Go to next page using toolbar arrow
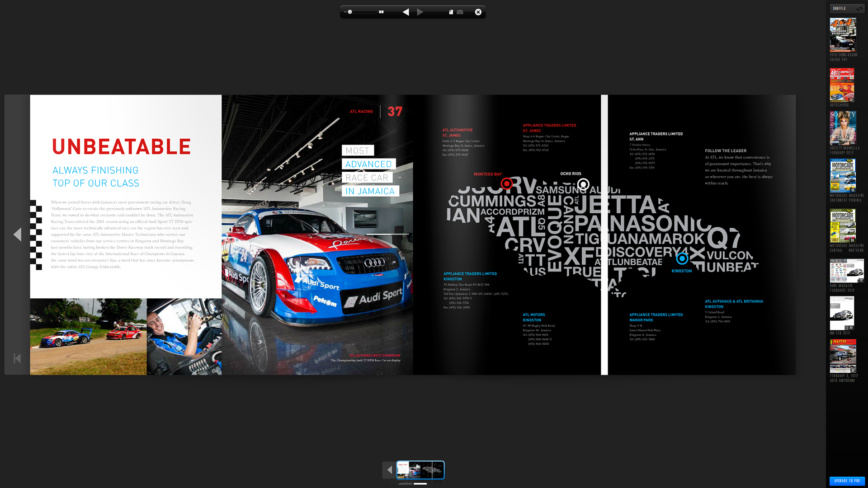868x488 pixels. pyautogui.click(x=420, y=12)
